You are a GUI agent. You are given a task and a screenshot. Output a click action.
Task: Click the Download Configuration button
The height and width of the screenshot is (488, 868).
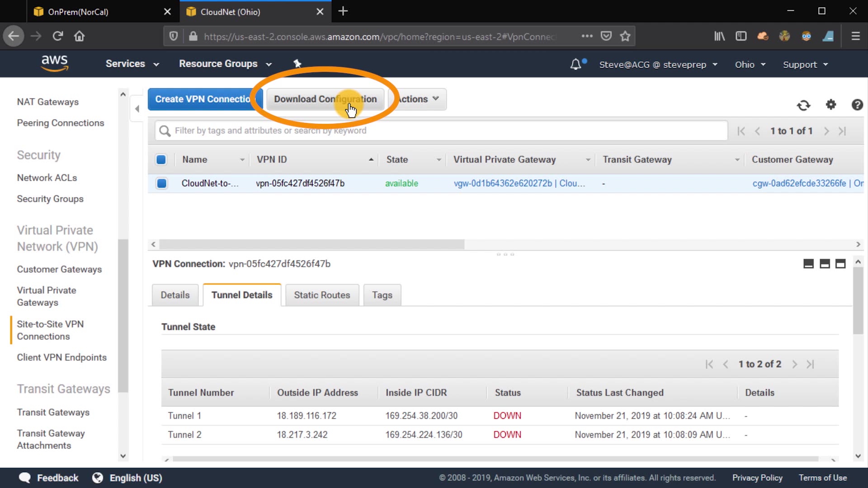pyautogui.click(x=325, y=99)
